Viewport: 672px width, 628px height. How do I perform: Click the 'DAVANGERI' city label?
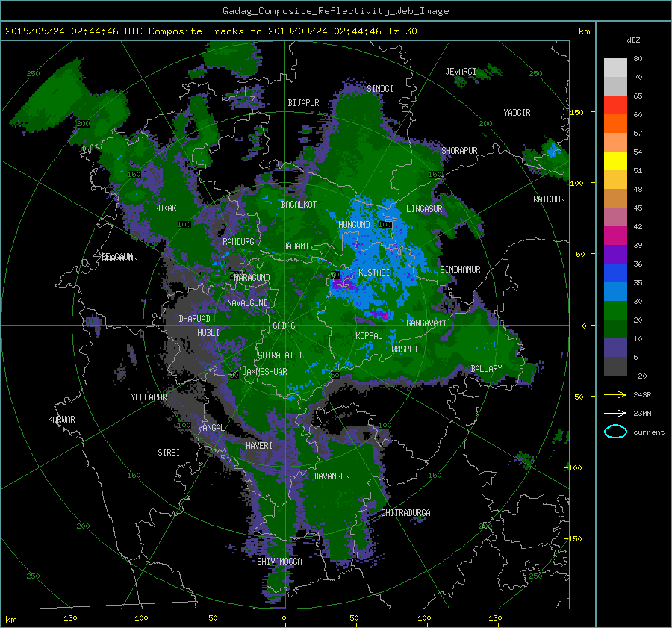pos(334,476)
